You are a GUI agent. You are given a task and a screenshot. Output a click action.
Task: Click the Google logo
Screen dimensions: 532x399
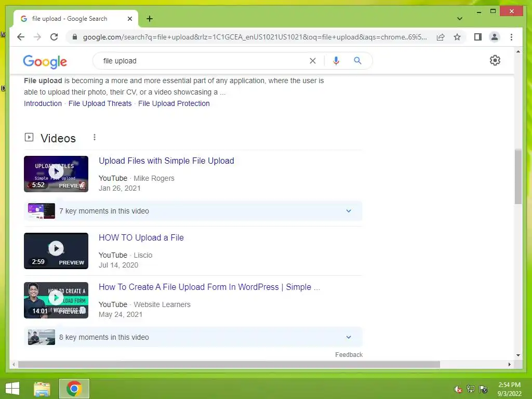coord(45,62)
